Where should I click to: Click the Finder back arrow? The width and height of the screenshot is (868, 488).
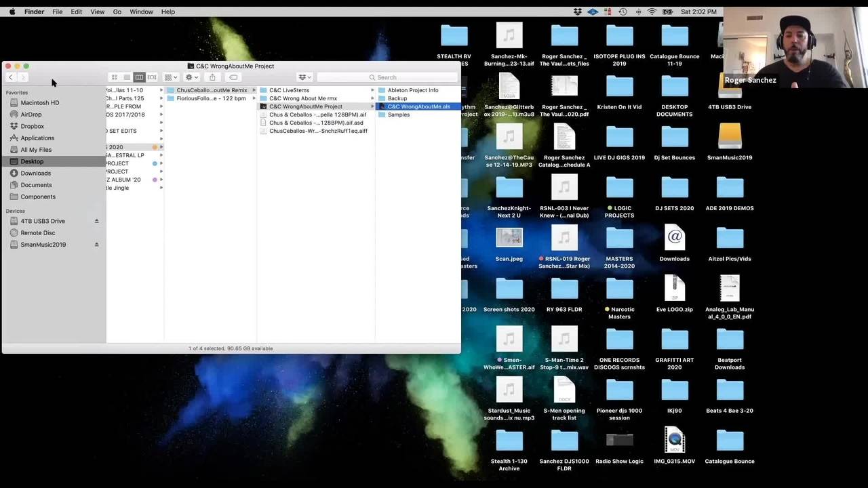click(x=11, y=77)
